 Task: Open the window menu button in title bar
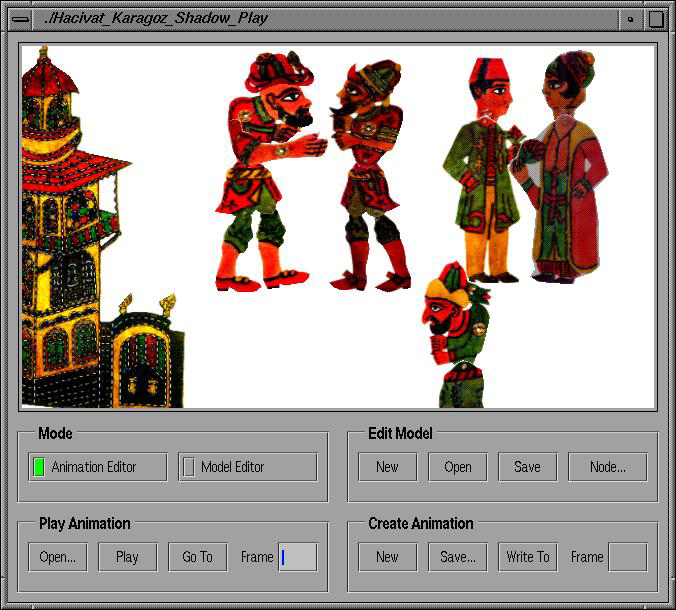(20, 18)
